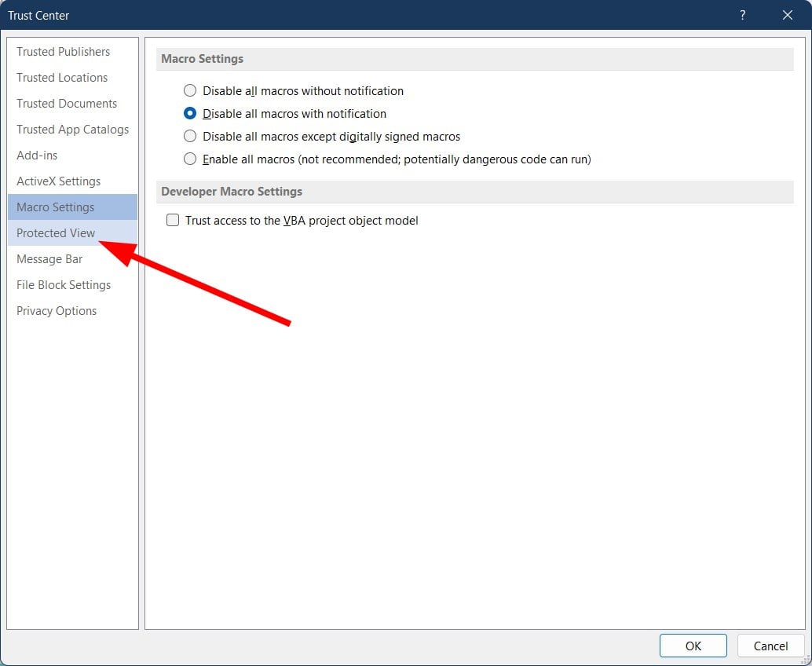
Task: Confirm with the OK button
Action: tap(693, 646)
